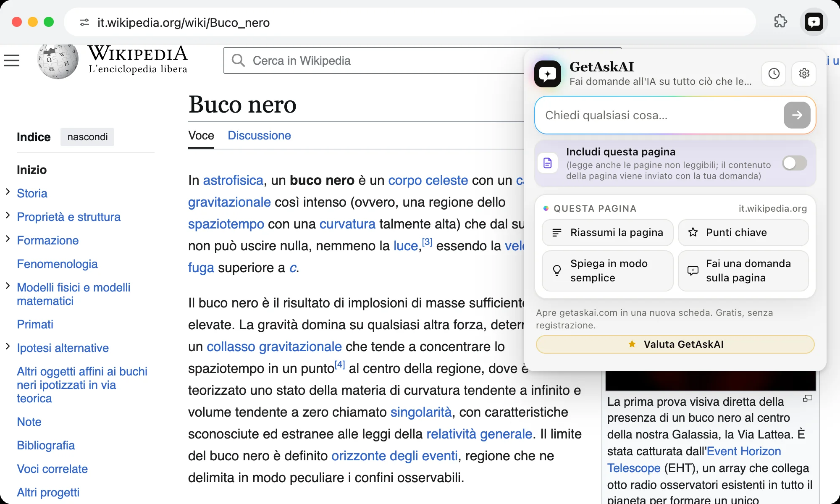This screenshot has width=840, height=504.
Task: Jump to Bibliografia in the index
Action: click(x=46, y=445)
